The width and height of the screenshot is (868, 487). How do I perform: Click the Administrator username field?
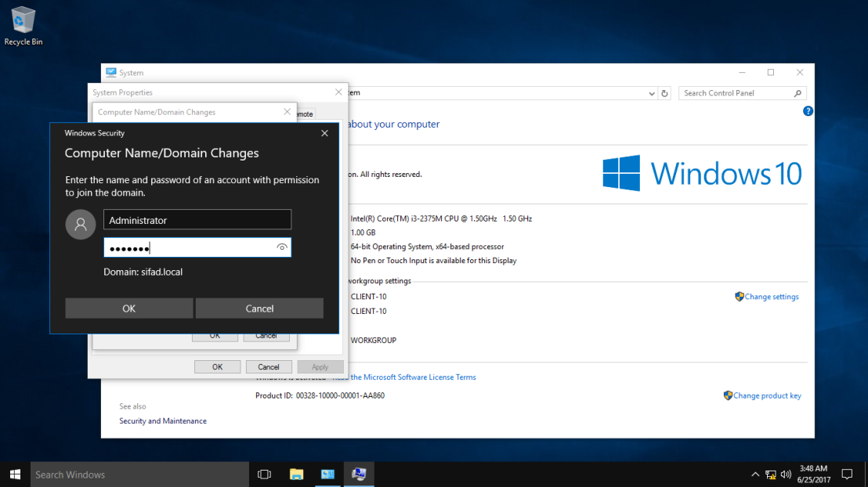[197, 220]
